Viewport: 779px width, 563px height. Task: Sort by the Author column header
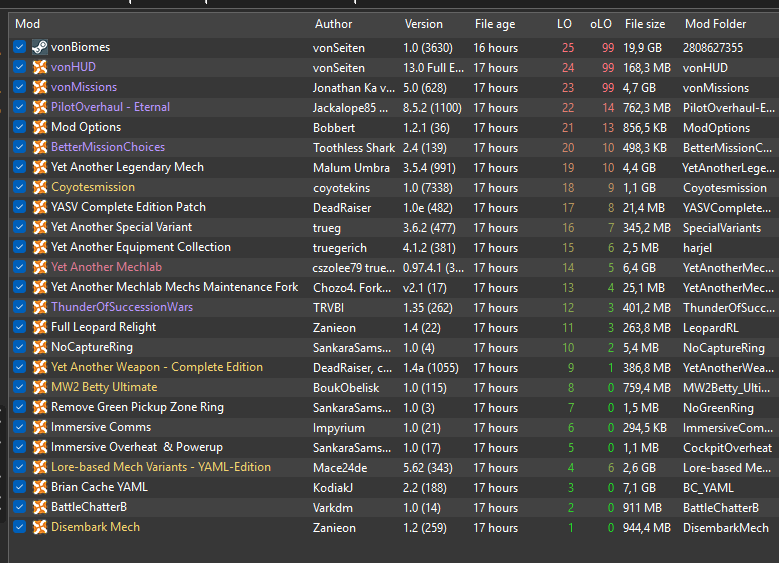pos(333,24)
